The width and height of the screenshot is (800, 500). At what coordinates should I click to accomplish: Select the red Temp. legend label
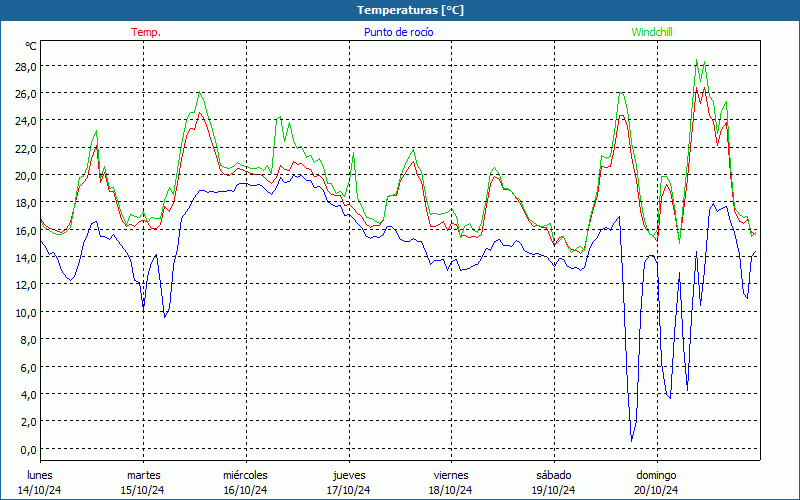(x=146, y=32)
